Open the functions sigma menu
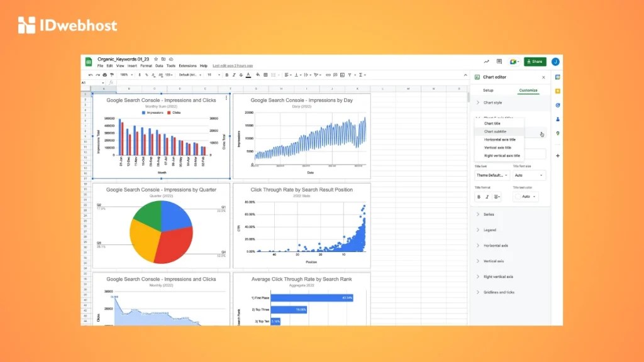Image resolution: width=644 pixels, height=362 pixels. pos(362,75)
